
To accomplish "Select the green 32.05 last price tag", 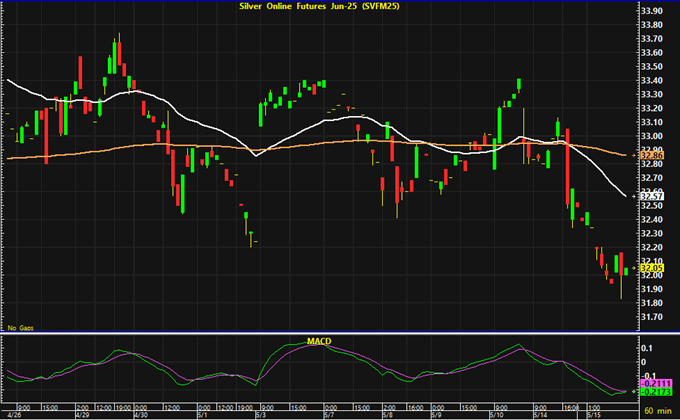I will 652,269.
